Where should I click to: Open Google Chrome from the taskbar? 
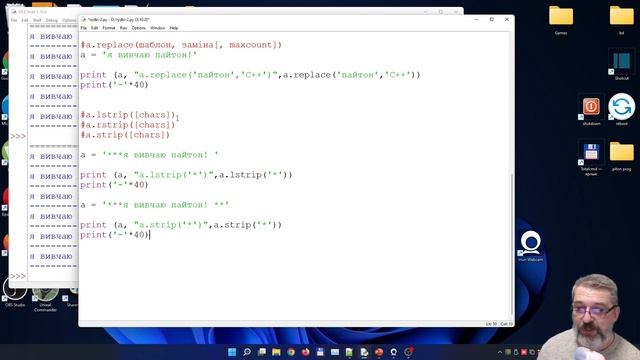[291, 352]
